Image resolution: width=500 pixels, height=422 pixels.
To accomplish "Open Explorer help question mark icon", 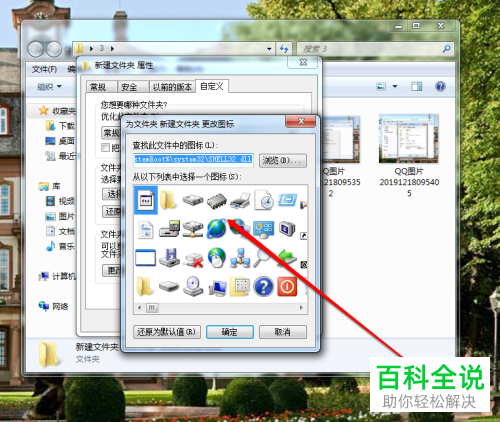I will point(440,86).
